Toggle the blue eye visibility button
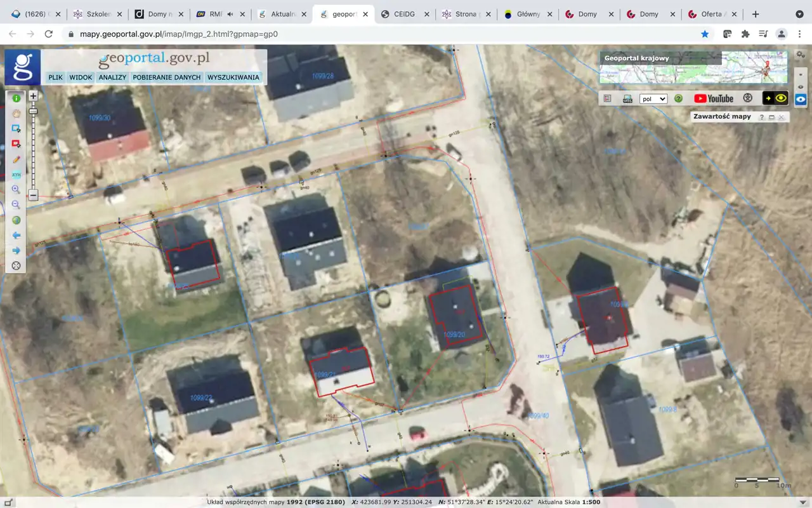812x508 pixels. click(x=801, y=99)
